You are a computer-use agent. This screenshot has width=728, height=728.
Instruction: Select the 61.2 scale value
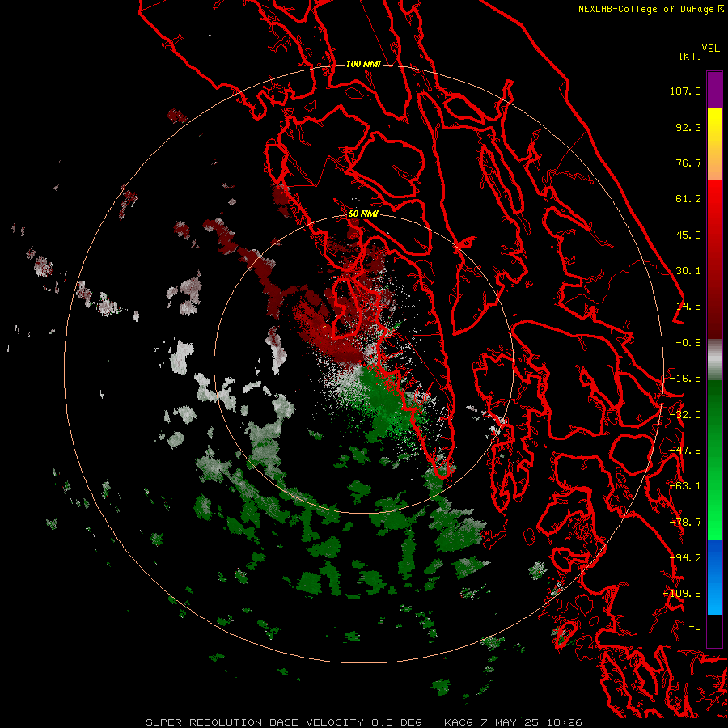click(x=688, y=199)
